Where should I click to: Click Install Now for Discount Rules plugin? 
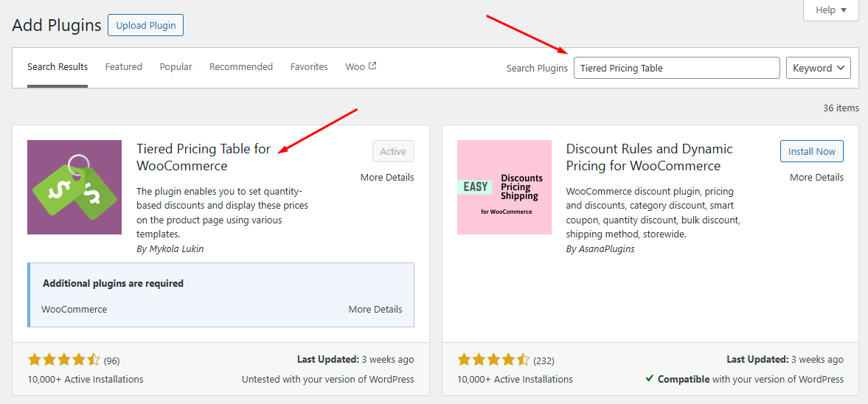(811, 152)
